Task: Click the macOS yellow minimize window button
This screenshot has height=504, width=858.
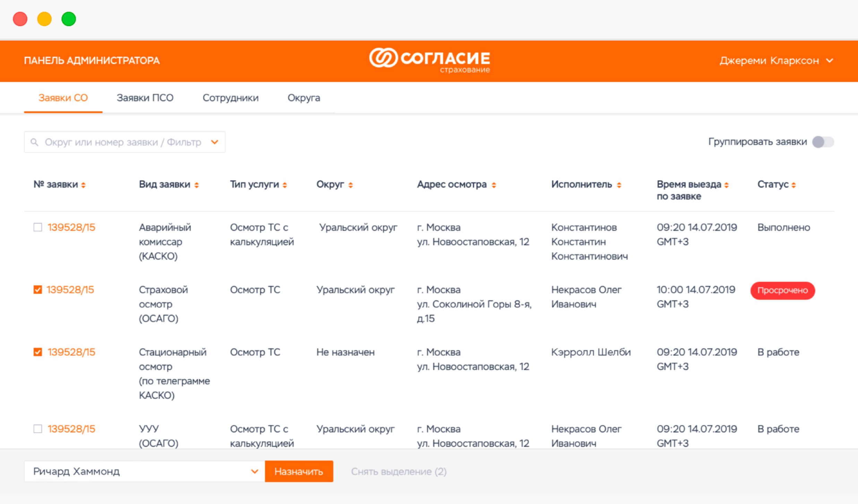Action: coord(44,19)
